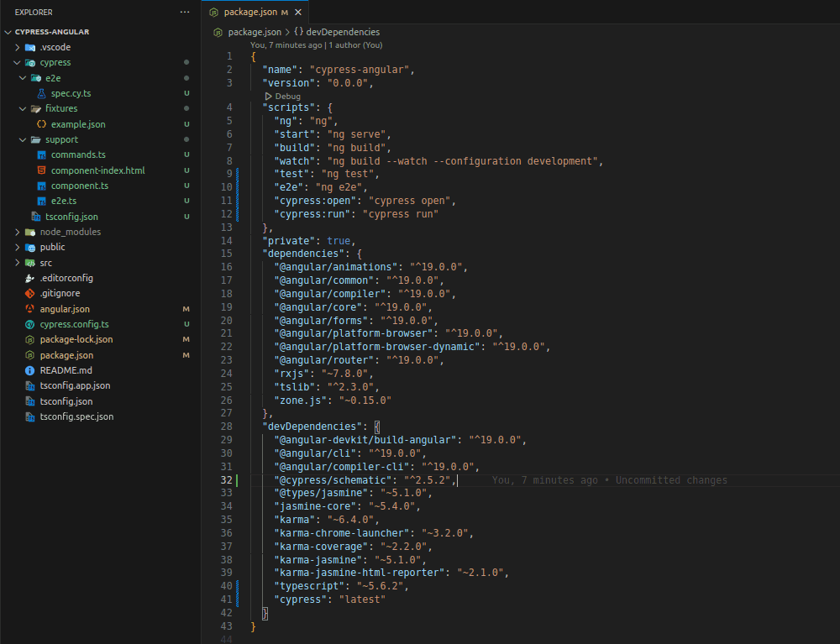Click the commands.ts TypeScript icon
Screen dimensions: 840x644
(41, 155)
